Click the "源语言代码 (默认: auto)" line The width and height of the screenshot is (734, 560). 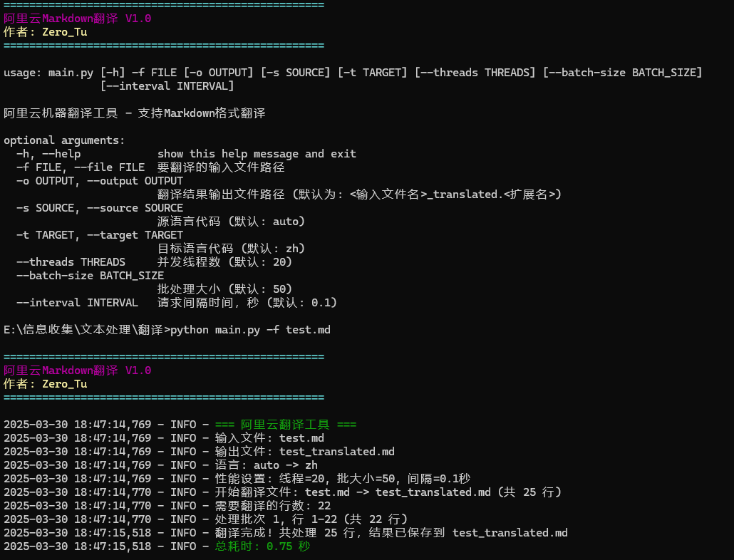(x=232, y=222)
